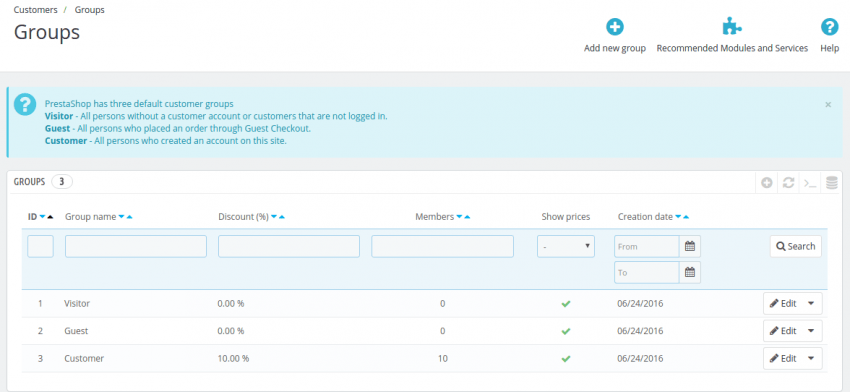Click the Members value 10
This screenshot has width=850, height=392.
click(443, 358)
